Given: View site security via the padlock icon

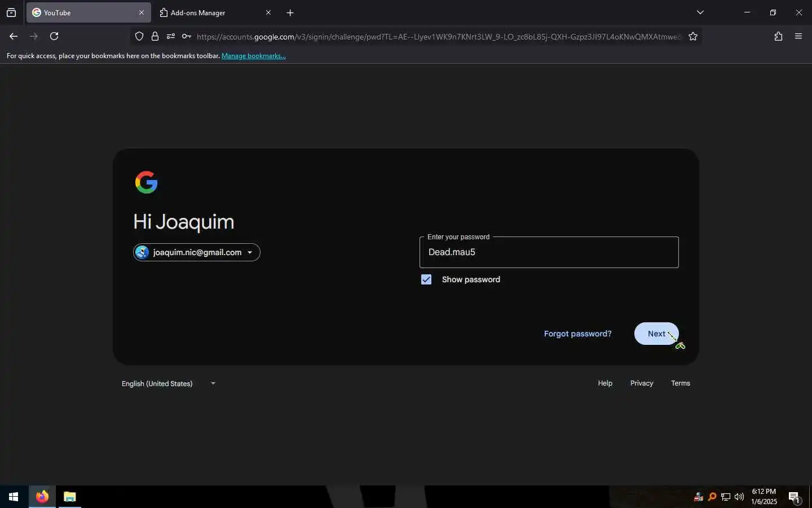Looking at the screenshot, I should coord(155,36).
